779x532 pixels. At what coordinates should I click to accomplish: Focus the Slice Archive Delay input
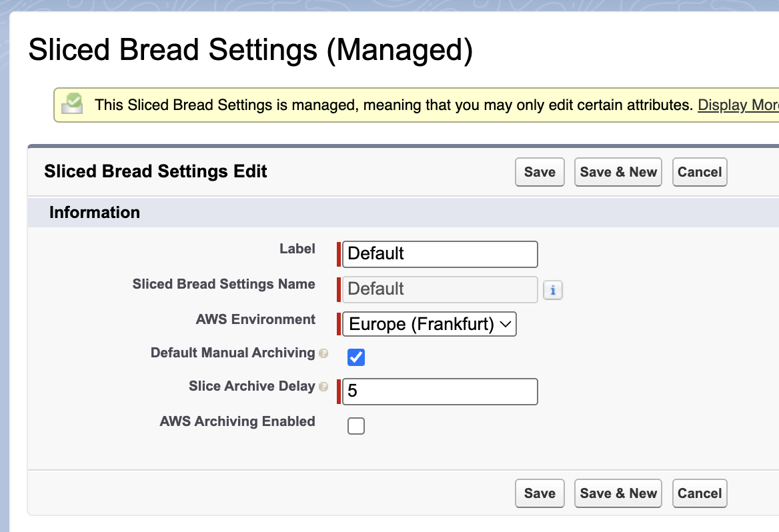pos(440,391)
